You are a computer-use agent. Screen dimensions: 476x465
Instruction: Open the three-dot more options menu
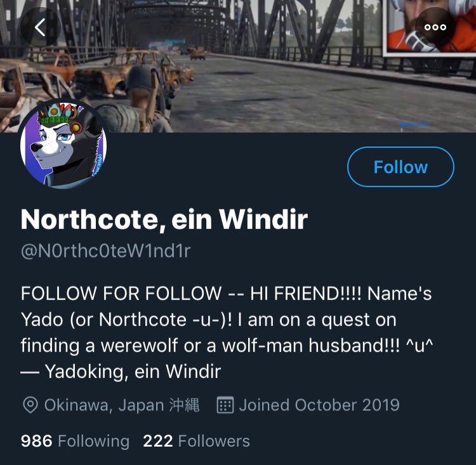(x=435, y=27)
